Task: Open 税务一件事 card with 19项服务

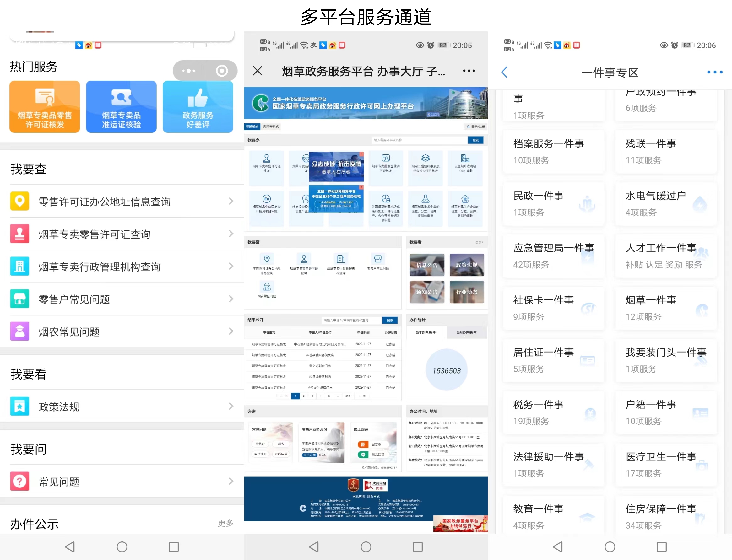Action: [x=554, y=413]
